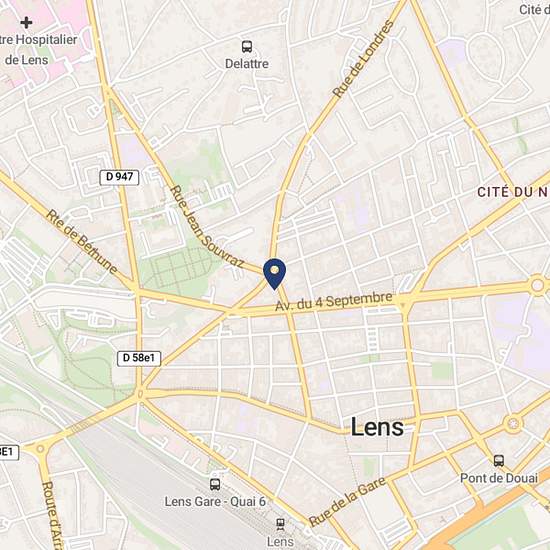Select the hospital cross icon
The width and height of the screenshot is (550, 550).
pos(26,23)
